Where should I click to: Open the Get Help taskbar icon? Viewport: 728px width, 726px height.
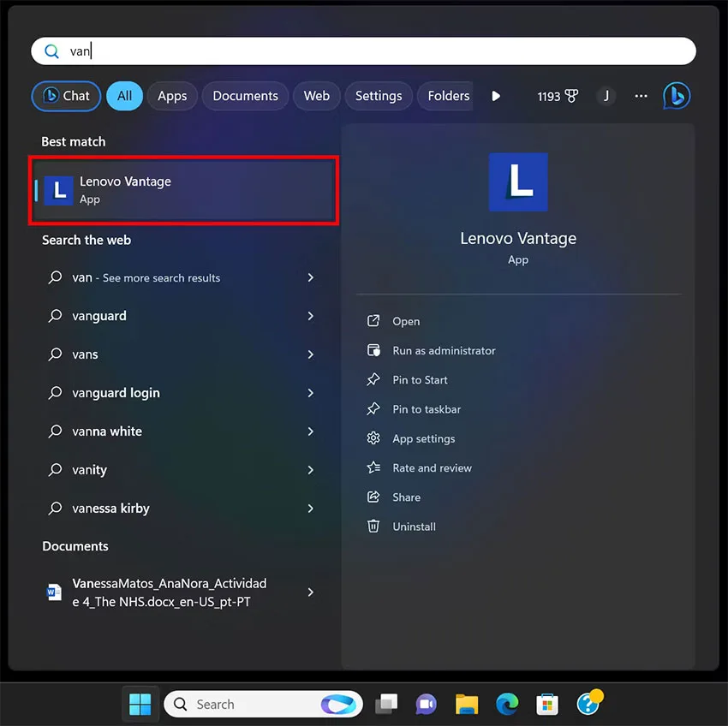(589, 703)
